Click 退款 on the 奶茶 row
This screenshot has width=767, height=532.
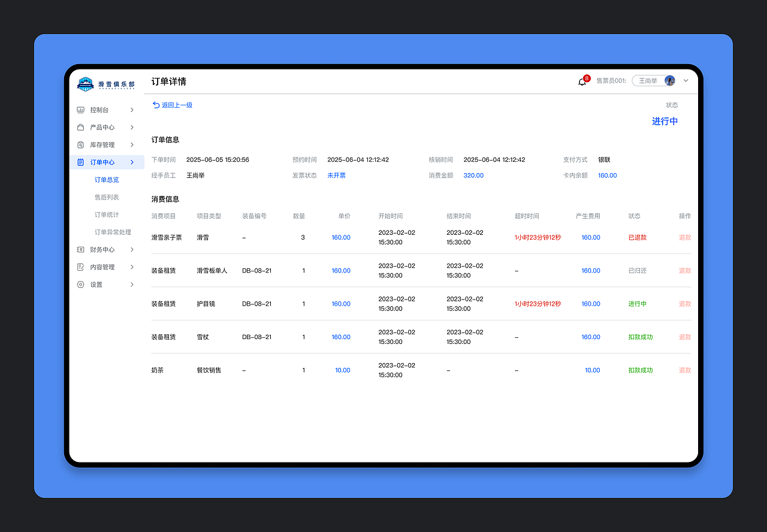(684, 370)
